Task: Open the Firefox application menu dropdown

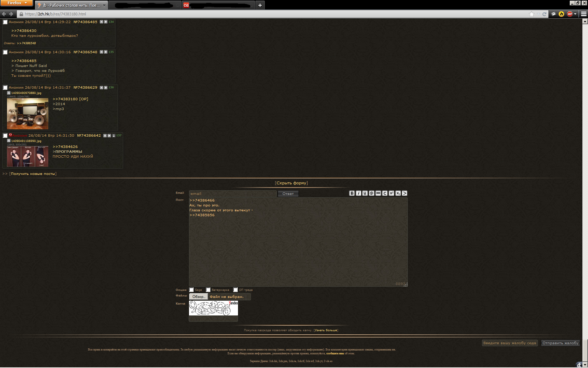Action: pyautogui.click(x=16, y=3)
